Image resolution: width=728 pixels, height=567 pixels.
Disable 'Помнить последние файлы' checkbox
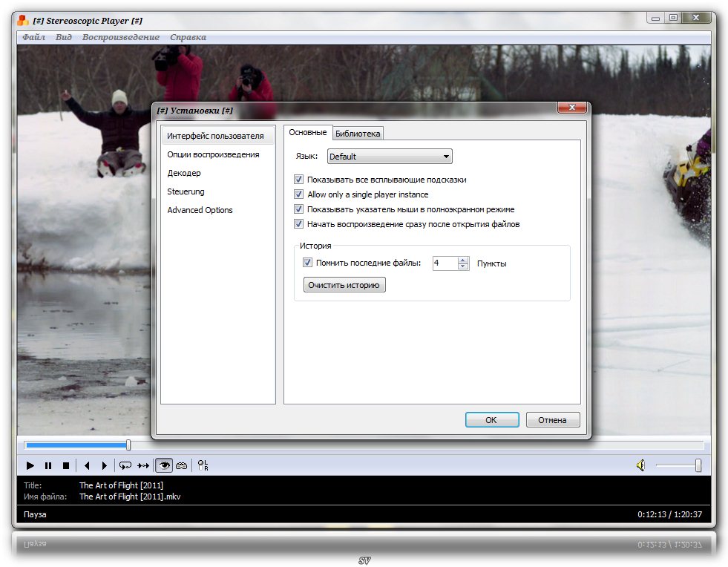tap(308, 263)
